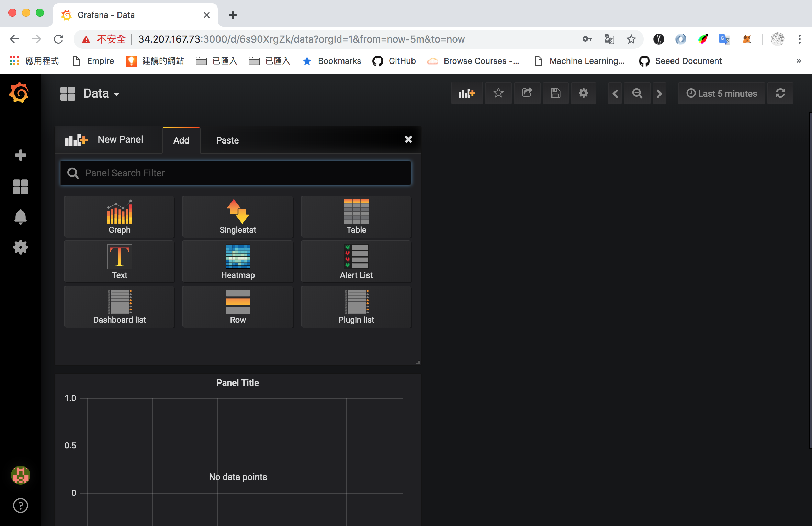Add a Text panel
This screenshot has height=526, width=812.
pos(120,262)
